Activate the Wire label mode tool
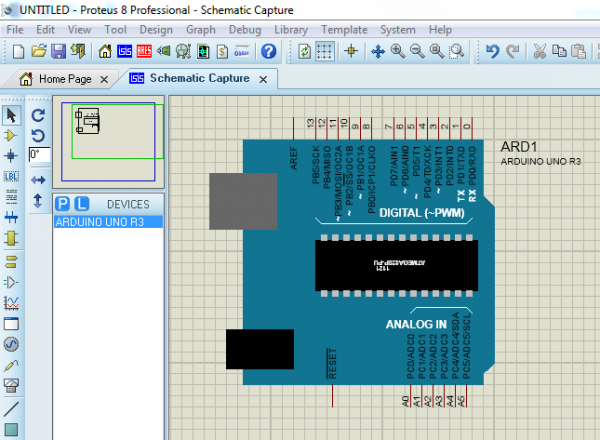The height and width of the screenshot is (440, 600). click(x=11, y=176)
